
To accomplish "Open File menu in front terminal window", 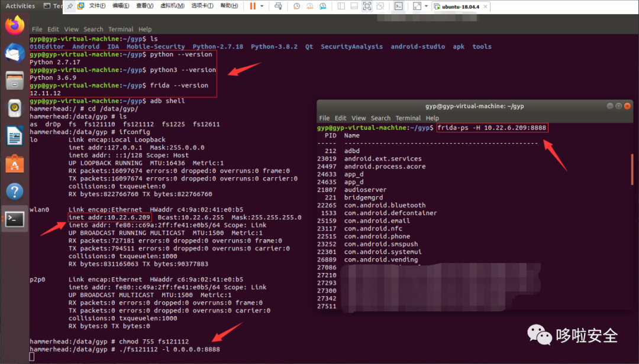I will pos(324,118).
